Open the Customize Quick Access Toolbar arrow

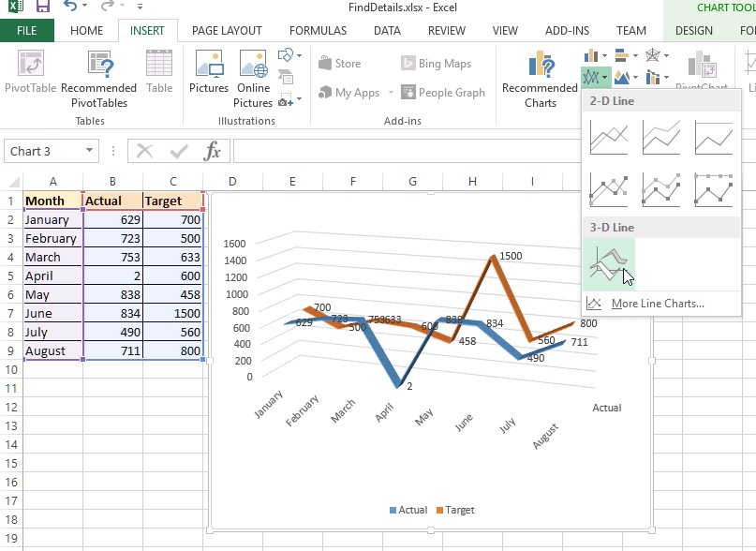click(x=140, y=7)
